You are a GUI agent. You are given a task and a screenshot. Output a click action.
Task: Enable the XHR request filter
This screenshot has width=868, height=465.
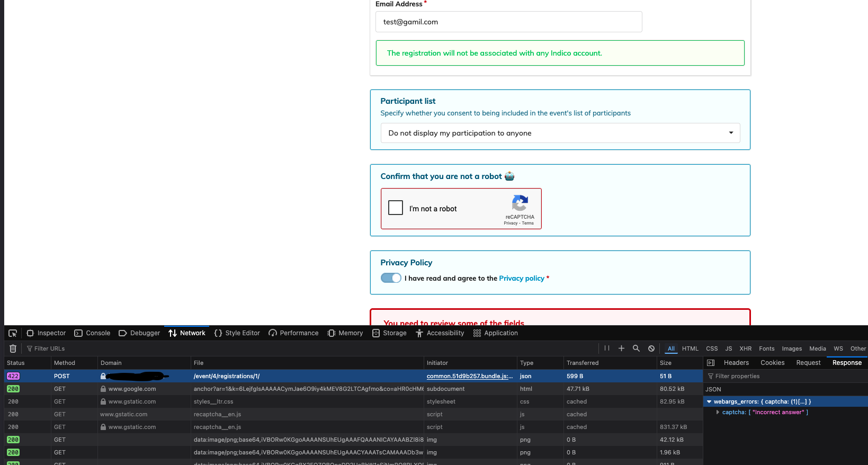tap(745, 348)
